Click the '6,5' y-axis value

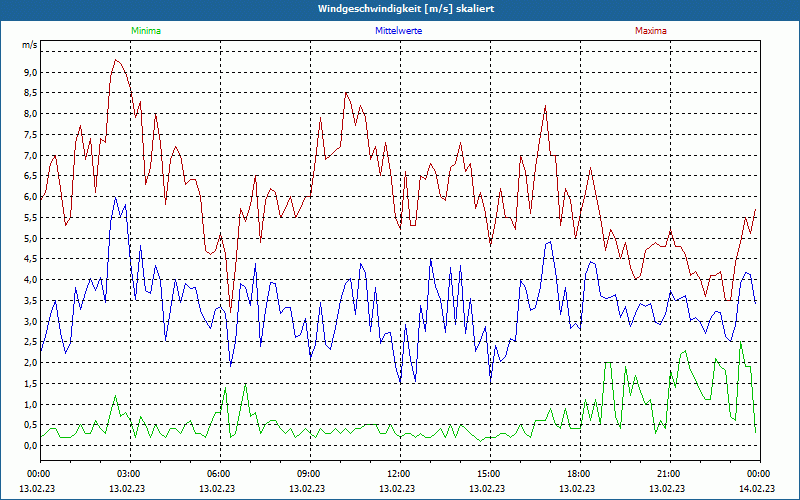click(31, 176)
